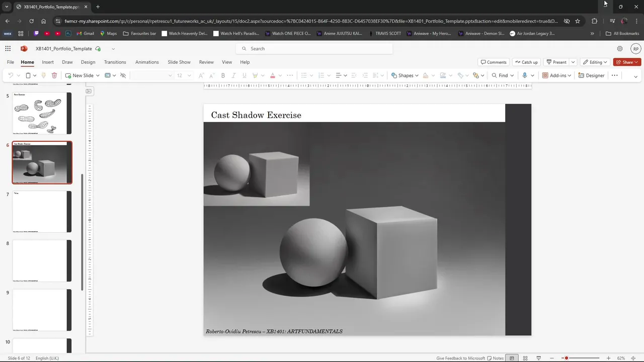Click the slide Layout icon
This screenshot has height=362, width=644.
pos(108,75)
